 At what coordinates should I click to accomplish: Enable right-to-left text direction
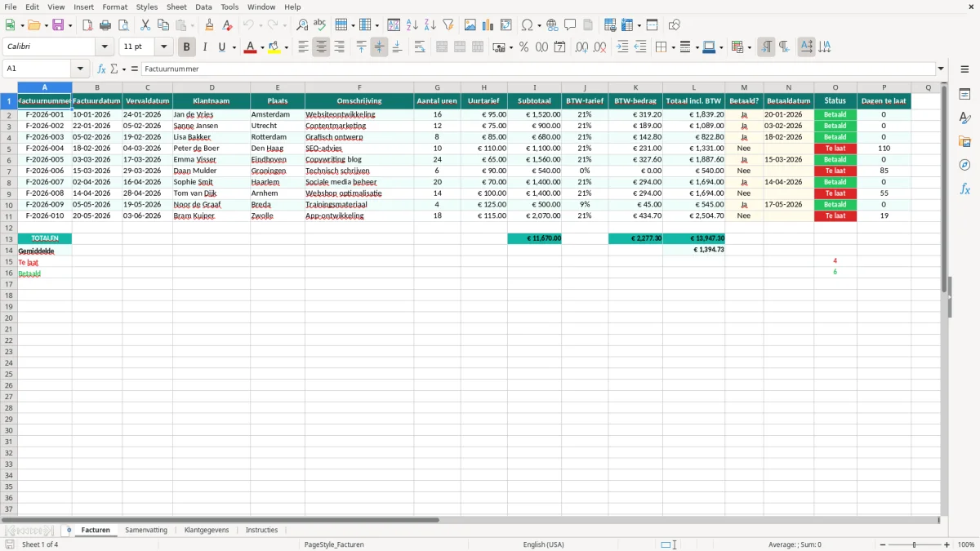[x=784, y=47]
